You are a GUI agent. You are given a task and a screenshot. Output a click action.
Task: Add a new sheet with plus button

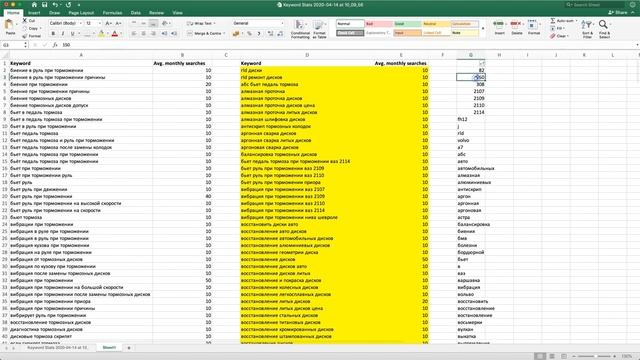[x=129, y=348]
